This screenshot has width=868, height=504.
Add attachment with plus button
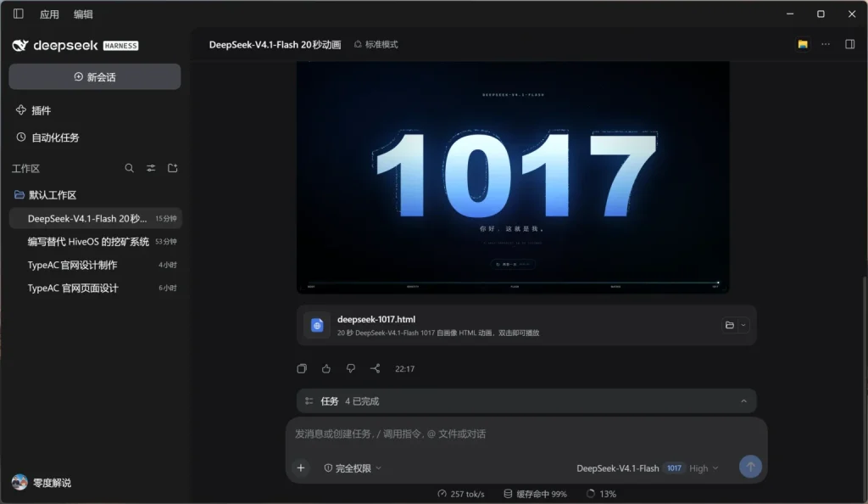(x=301, y=468)
